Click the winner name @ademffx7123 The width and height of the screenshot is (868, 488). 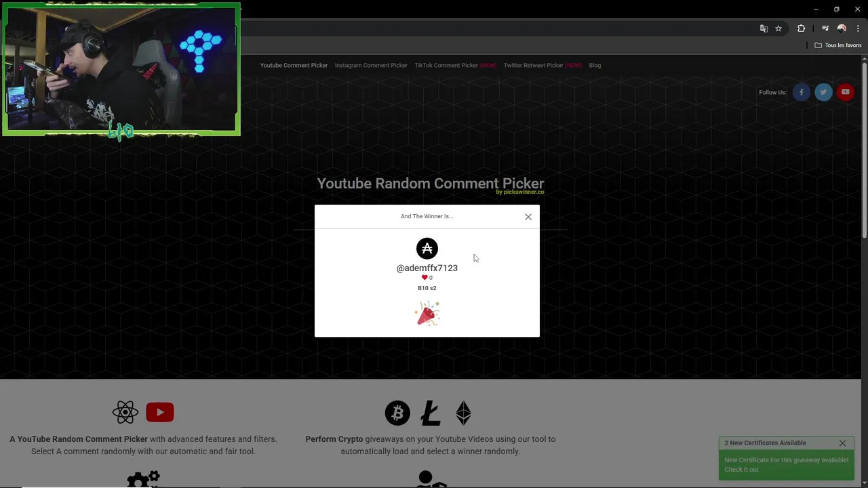point(427,268)
